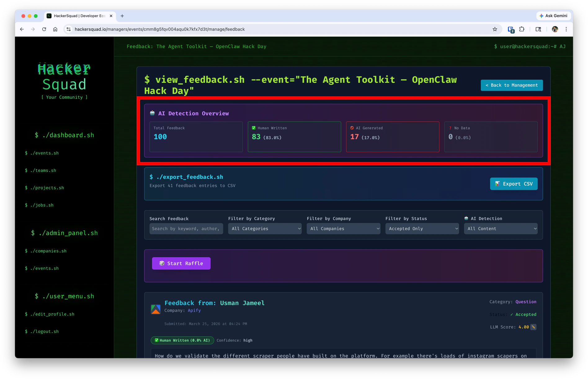View site information icon in address bar
The height and width of the screenshot is (379, 588).
point(69,29)
